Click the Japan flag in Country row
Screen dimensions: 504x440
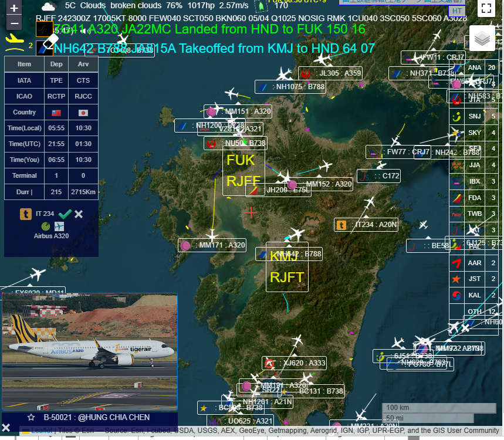coord(83,113)
